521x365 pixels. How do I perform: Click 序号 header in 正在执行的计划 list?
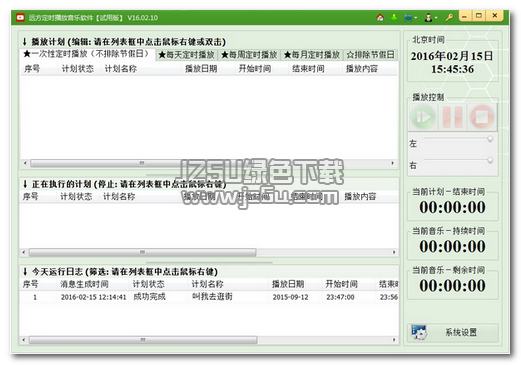[x=30, y=196]
